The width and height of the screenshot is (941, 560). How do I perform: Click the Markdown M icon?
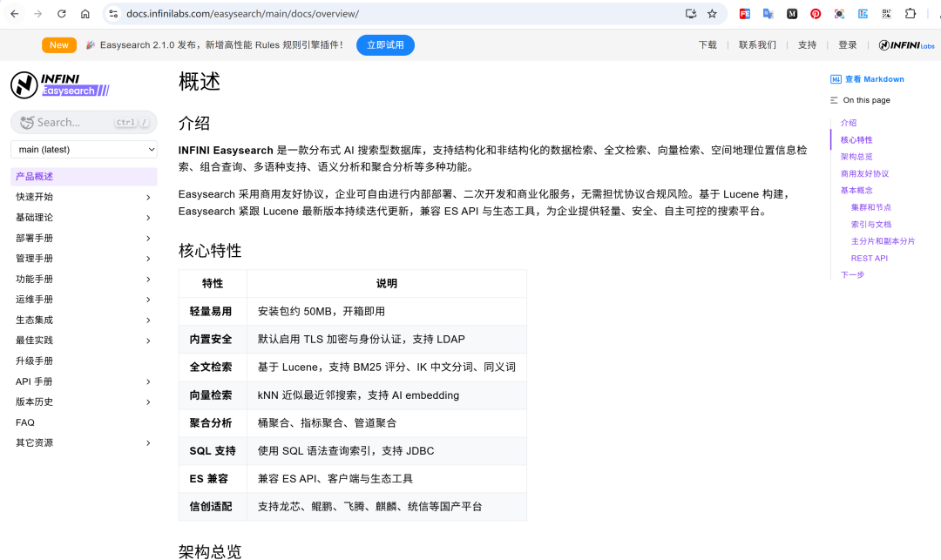click(x=836, y=79)
